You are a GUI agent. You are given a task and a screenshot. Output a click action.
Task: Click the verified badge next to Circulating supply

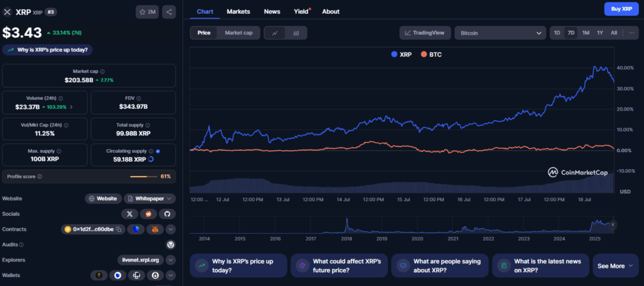pos(158,151)
